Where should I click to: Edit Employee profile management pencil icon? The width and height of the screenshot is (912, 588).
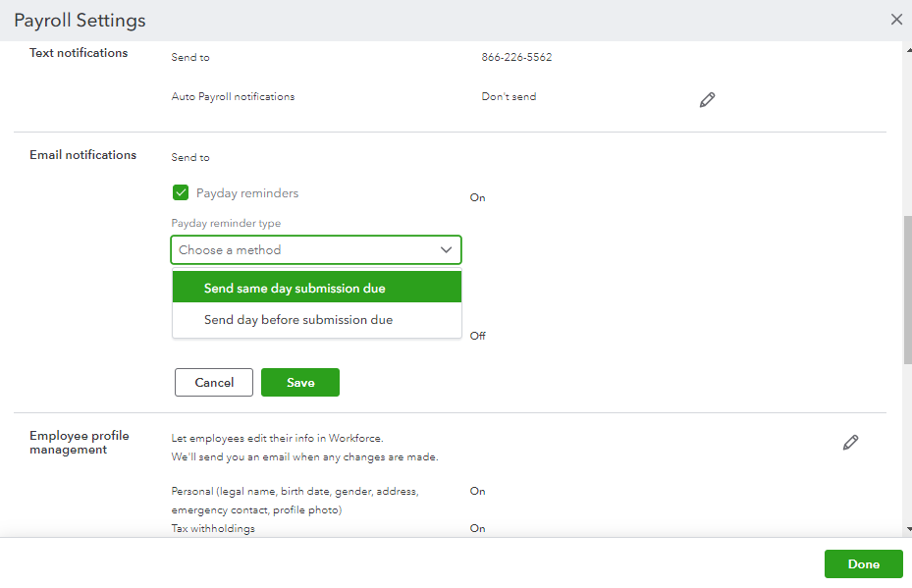click(x=850, y=443)
